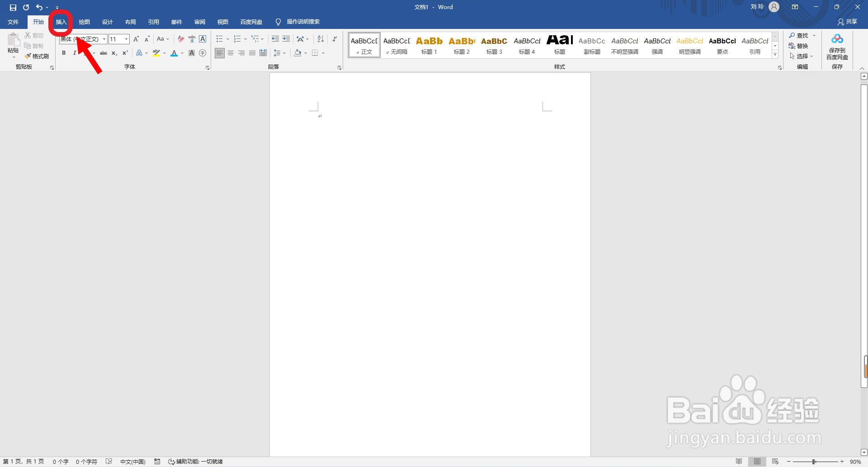Toggle superscript formatting

click(125, 53)
